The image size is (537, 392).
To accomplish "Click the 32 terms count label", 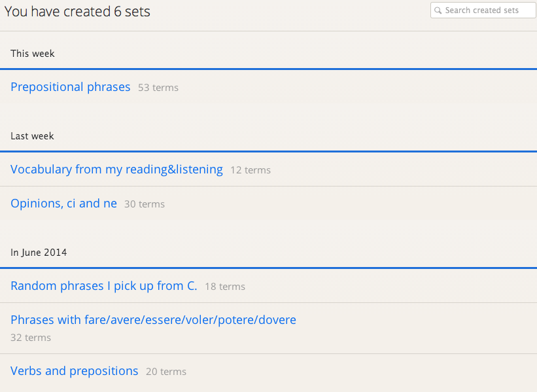I will click(x=31, y=338).
